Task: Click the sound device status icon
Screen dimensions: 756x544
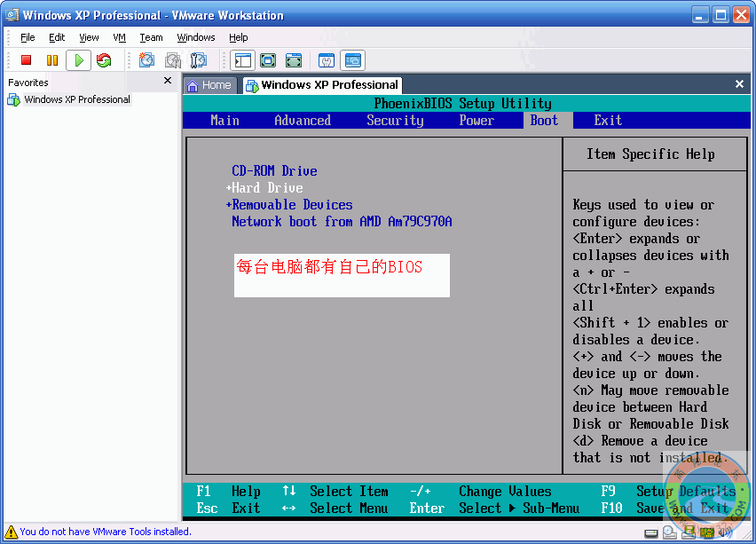Action: pos(725,532)
